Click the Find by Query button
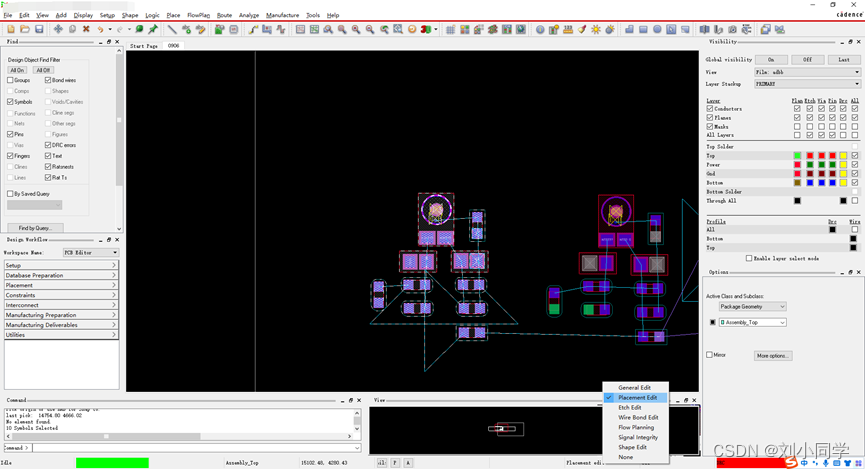This screenshot has width=865, height=469. tap(35, 228)
